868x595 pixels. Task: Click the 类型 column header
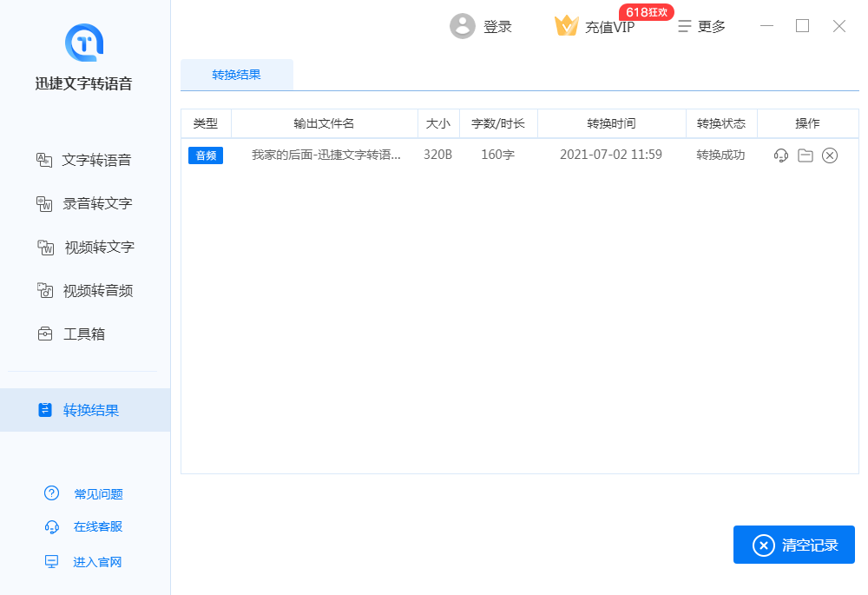206,123
